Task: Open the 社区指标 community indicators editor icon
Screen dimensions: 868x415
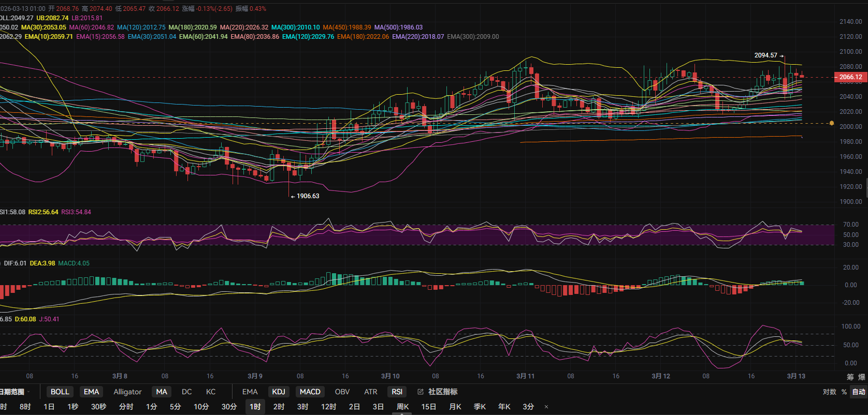Action: pyautogui.click(x=421, y=392)
